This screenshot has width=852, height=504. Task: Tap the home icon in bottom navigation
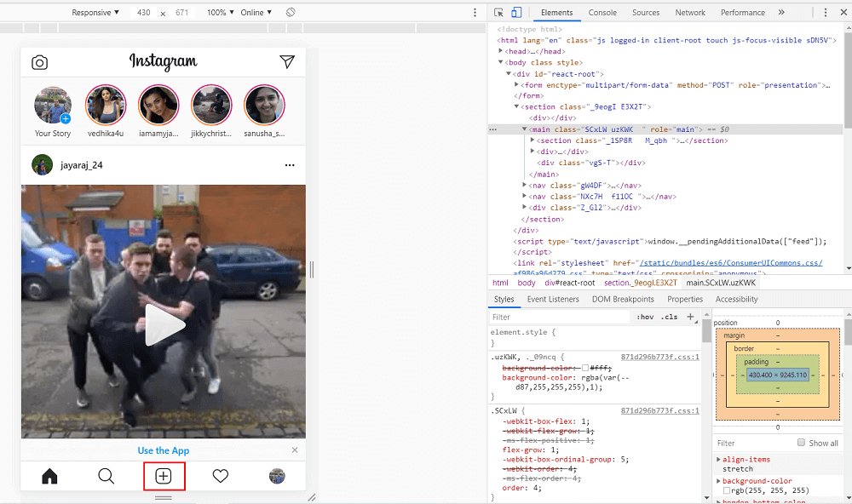(x=49, y=476)
